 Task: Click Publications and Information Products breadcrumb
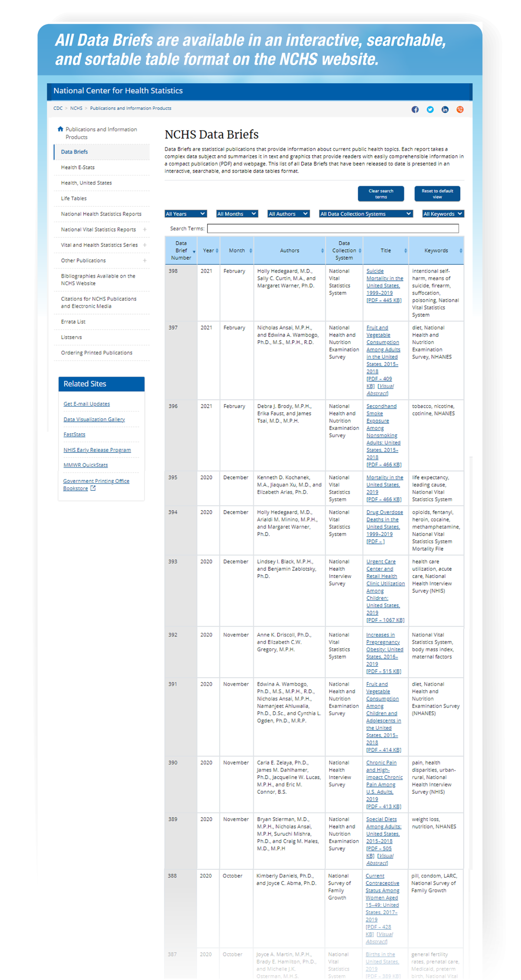[131, 108]
